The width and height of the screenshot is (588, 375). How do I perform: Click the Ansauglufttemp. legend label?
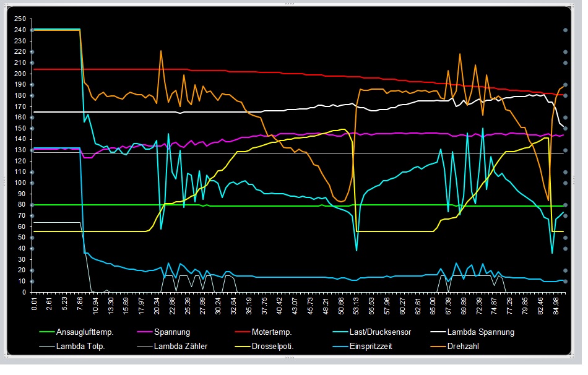pyautogui.click(x=84, y=332)
